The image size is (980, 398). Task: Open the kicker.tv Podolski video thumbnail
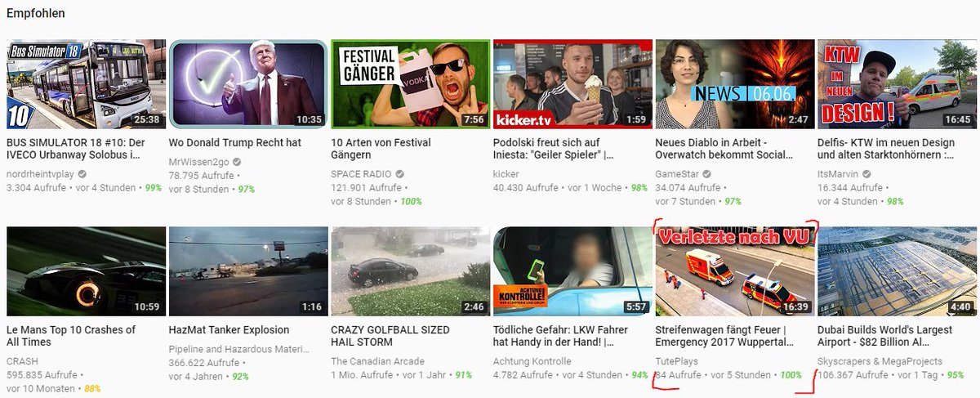click(x=572, y=84)
